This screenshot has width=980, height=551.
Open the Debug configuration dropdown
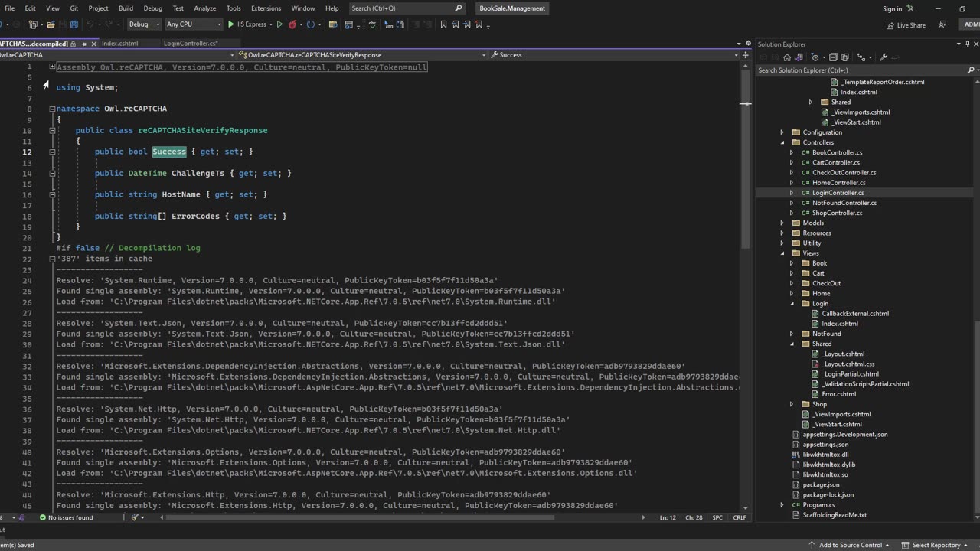[143, 24]
